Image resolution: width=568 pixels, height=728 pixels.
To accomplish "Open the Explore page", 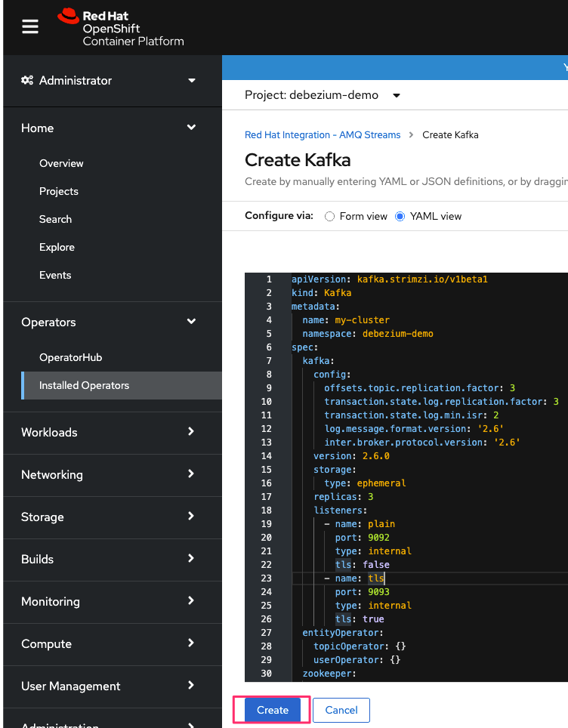I will point(57,247).
